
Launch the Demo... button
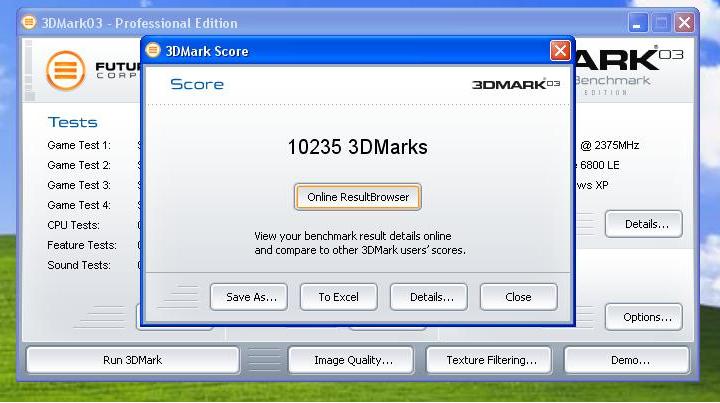pyautogui.click(x=627, y=360)
